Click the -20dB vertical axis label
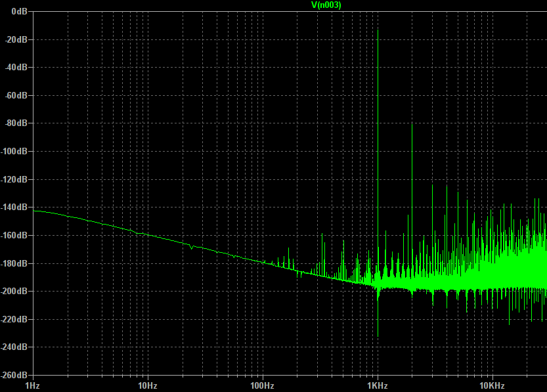 [16, 39]
